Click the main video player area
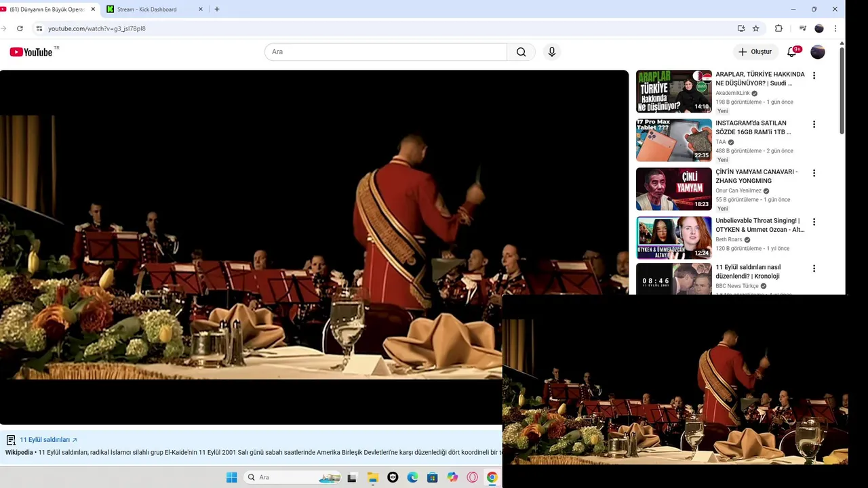This screenshot has height=488, width=868. [x=314, y=247]
